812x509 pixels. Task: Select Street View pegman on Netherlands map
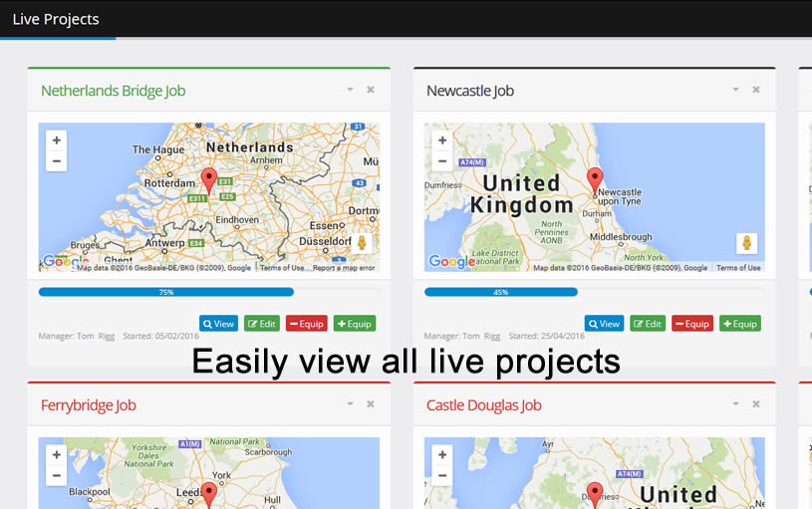[x=362, y=243]
